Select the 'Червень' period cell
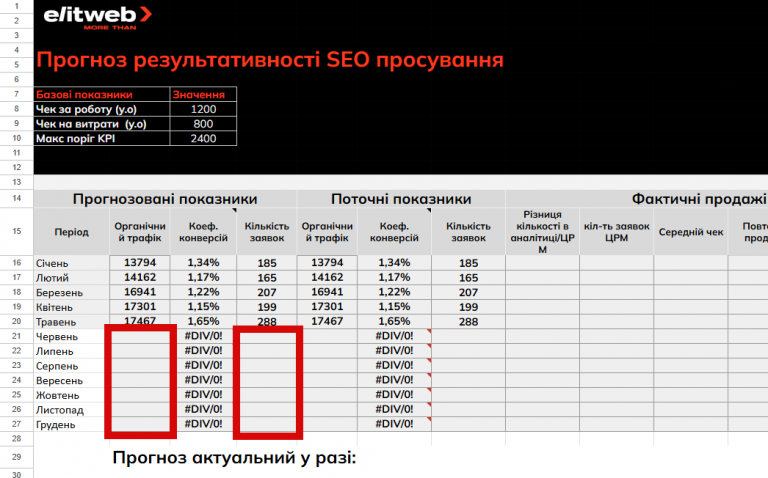Image resolution: width=768 pixels, height=478 pixels. point(72,336)
